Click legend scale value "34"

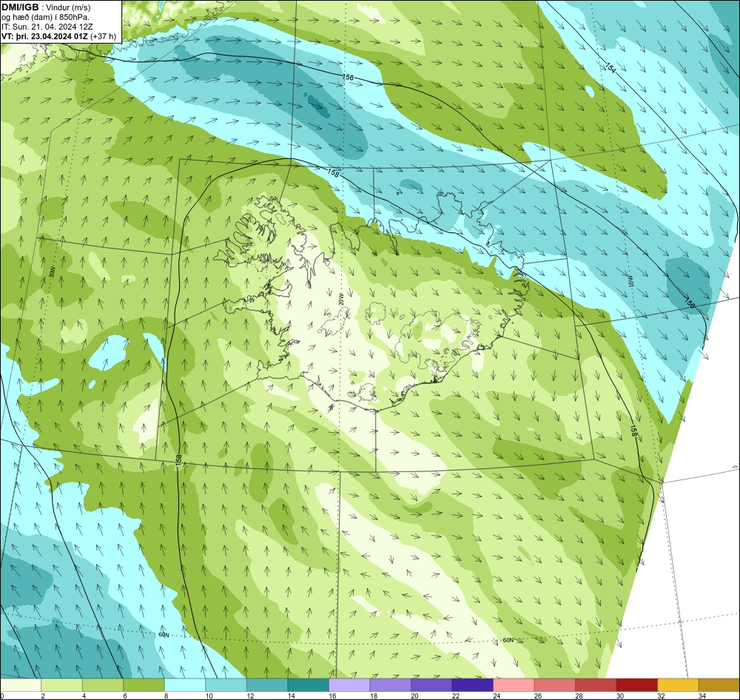[x=702, y=696]
